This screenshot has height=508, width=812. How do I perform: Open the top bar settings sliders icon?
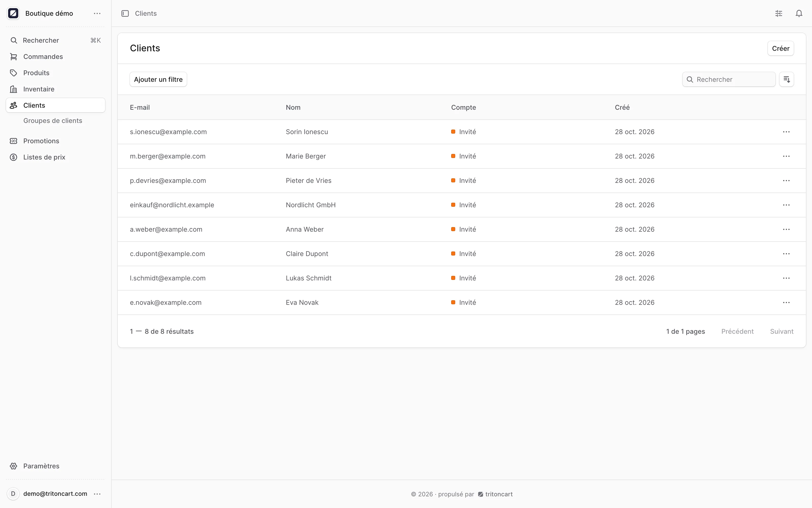779,13
